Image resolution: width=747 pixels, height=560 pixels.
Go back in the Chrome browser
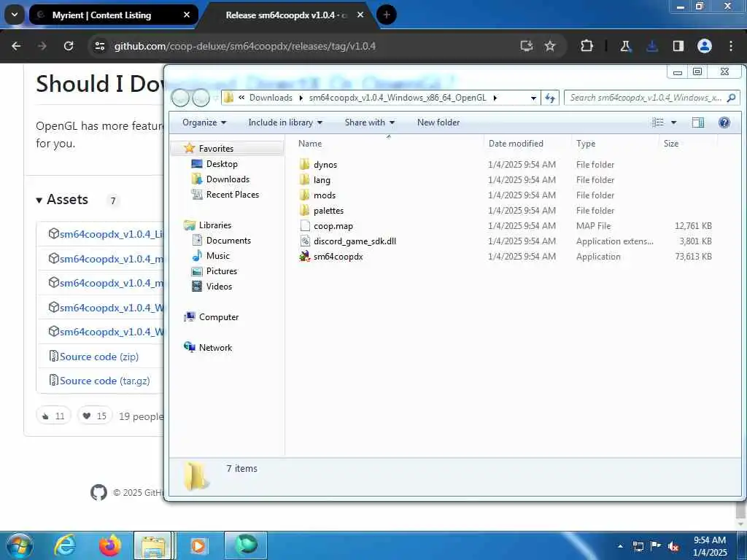coord(16,46)
